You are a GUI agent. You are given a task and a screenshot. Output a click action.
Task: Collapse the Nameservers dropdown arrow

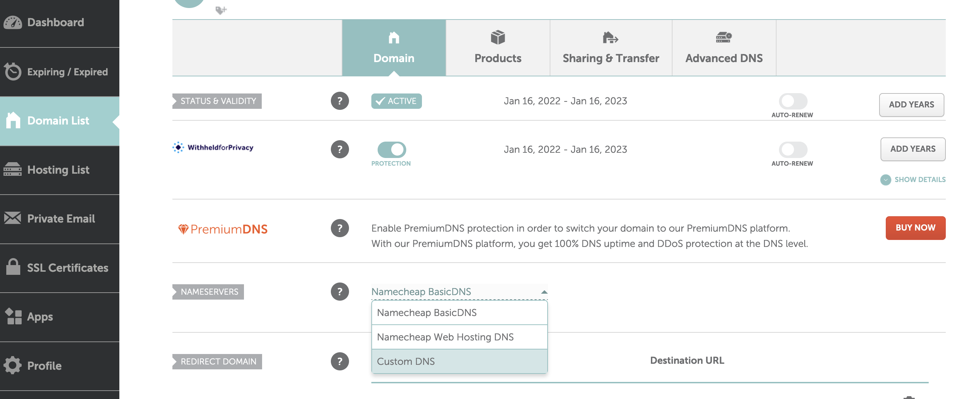click(x=544, y=292)
